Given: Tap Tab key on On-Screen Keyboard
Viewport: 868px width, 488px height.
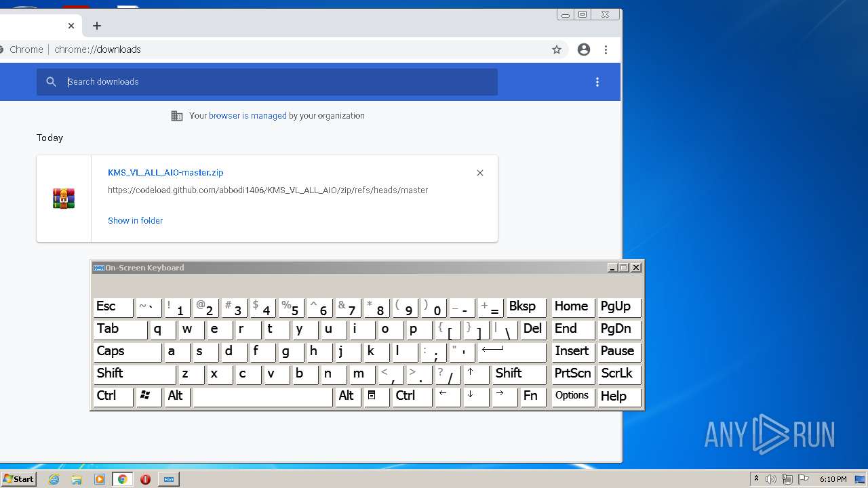Looking at the screenshot, I should (120, 330).
